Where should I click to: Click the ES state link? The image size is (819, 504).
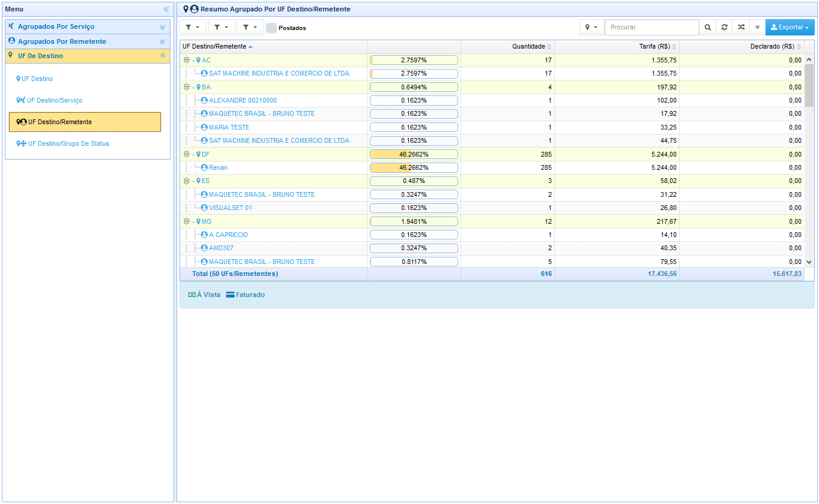coord(205,181)
